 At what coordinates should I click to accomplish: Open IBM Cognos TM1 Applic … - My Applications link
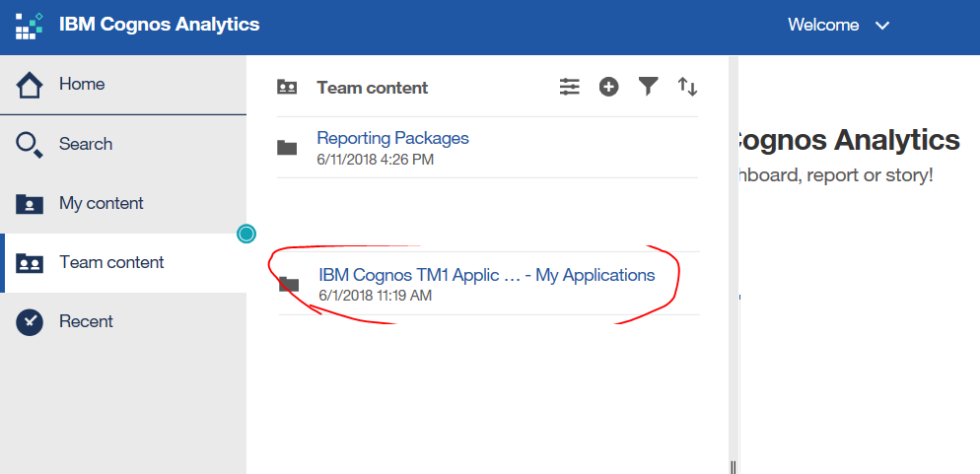tap(487, 275)
